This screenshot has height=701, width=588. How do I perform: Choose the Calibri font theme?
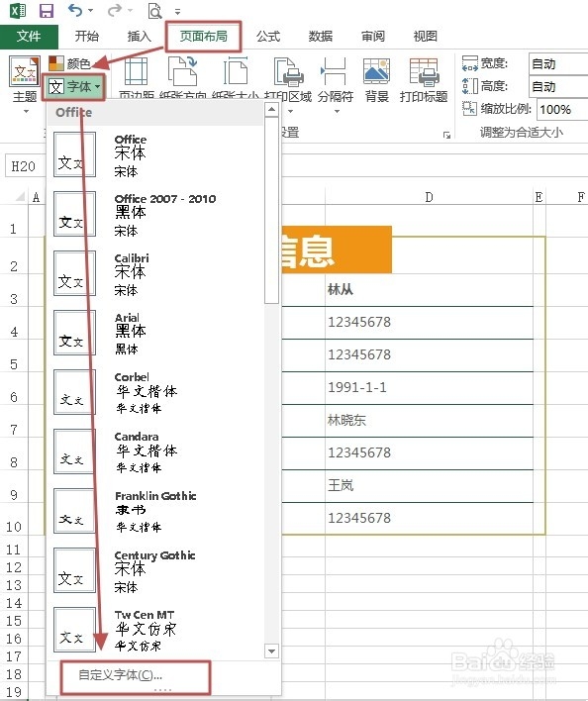(156, 273)
